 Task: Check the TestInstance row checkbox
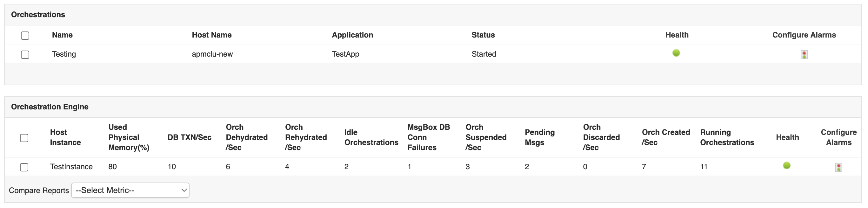24,167
